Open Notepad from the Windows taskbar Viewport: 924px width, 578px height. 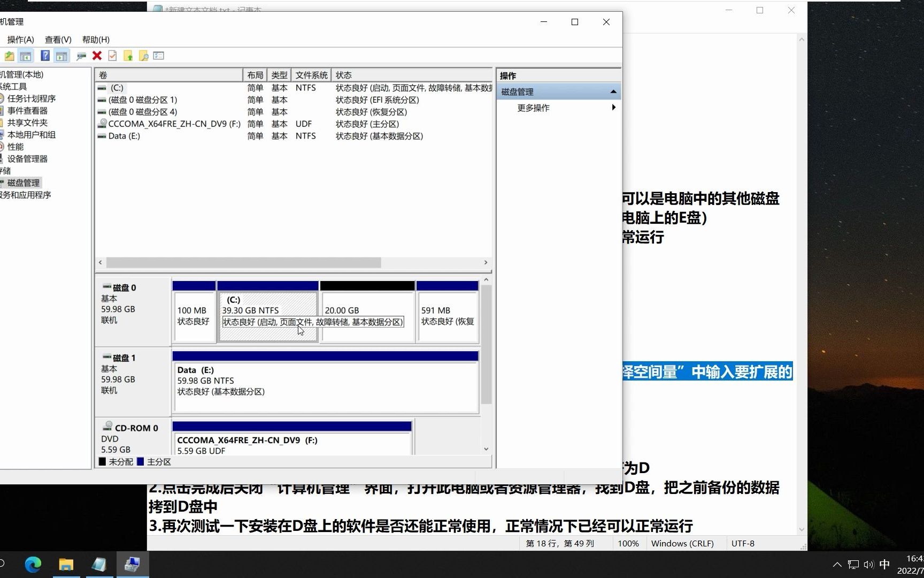coord(99,565)
